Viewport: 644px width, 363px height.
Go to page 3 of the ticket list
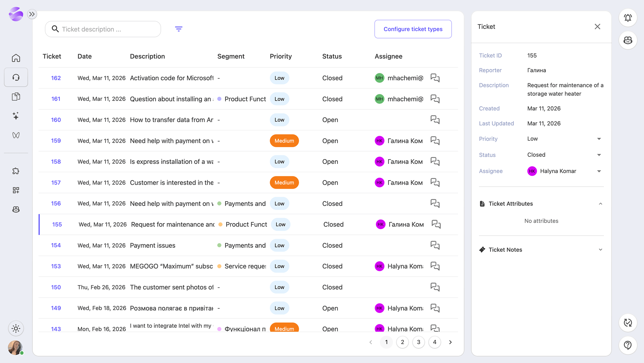[418, 342]
